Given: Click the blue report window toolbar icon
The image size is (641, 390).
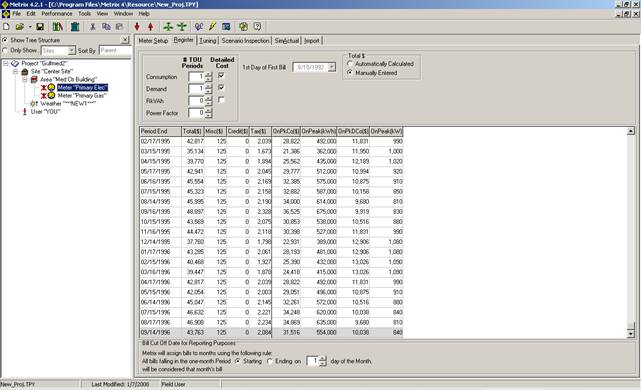Looking at the screenshot, I should coord(226,27).
